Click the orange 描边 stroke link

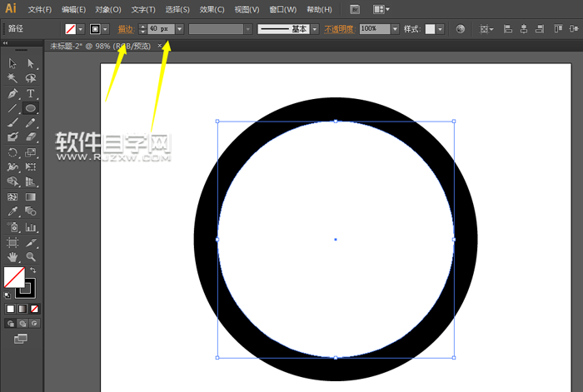[x=125, y=28]
